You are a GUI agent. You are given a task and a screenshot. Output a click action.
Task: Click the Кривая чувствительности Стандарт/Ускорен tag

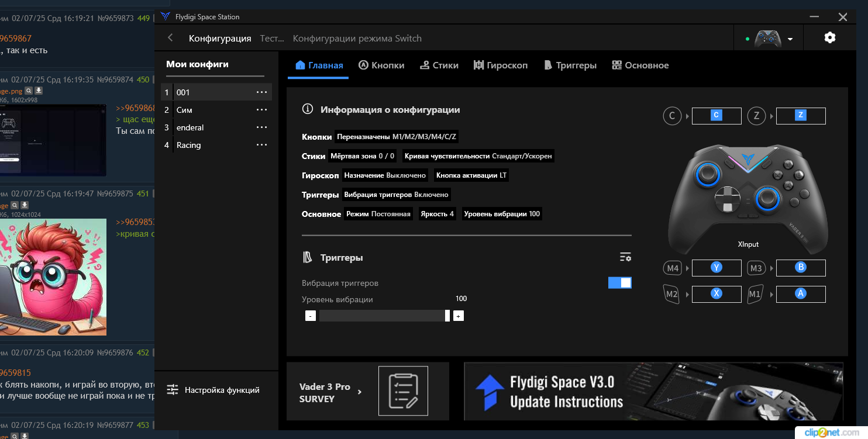point(478,156)
